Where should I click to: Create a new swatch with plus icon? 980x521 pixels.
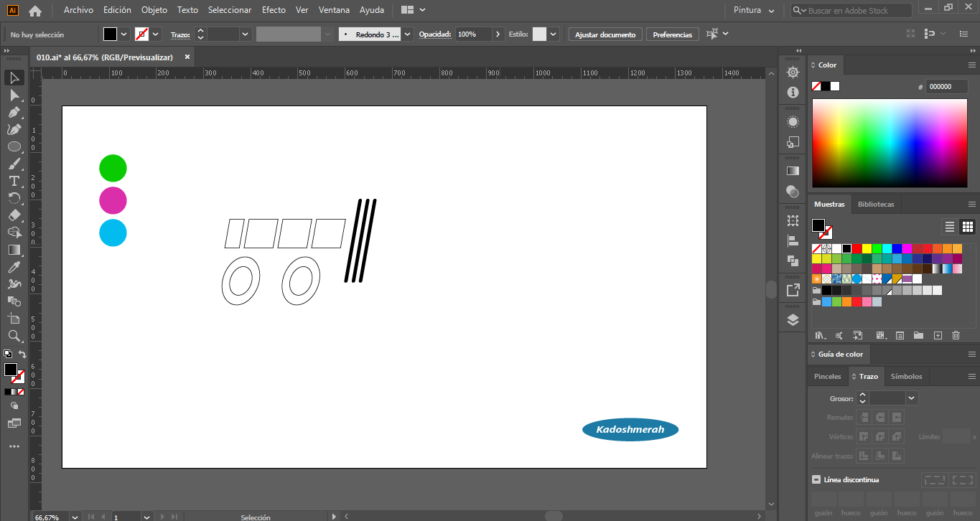937,335
